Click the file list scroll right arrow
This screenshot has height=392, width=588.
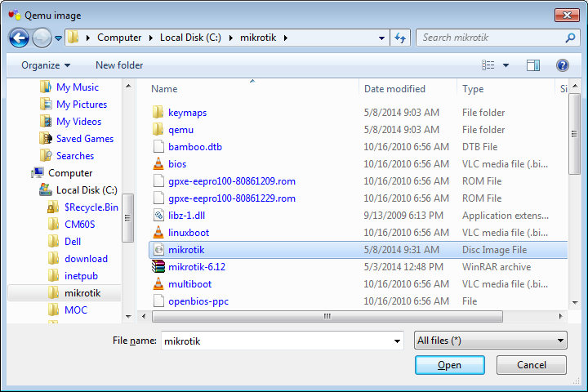(x=560, y=317)
